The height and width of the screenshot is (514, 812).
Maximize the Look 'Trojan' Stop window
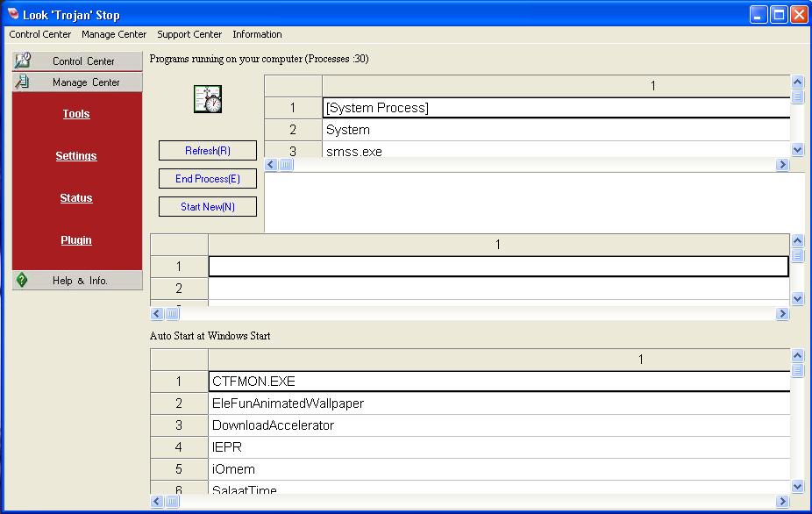coord(779,15)
